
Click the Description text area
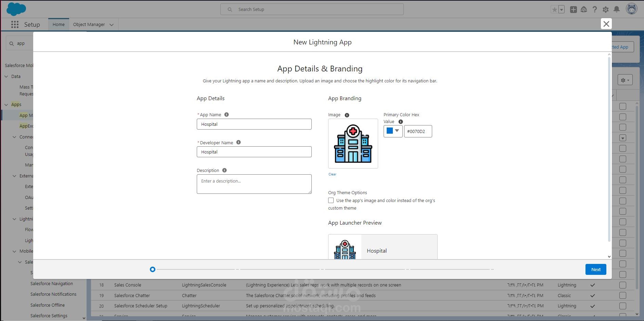[254, 184]
